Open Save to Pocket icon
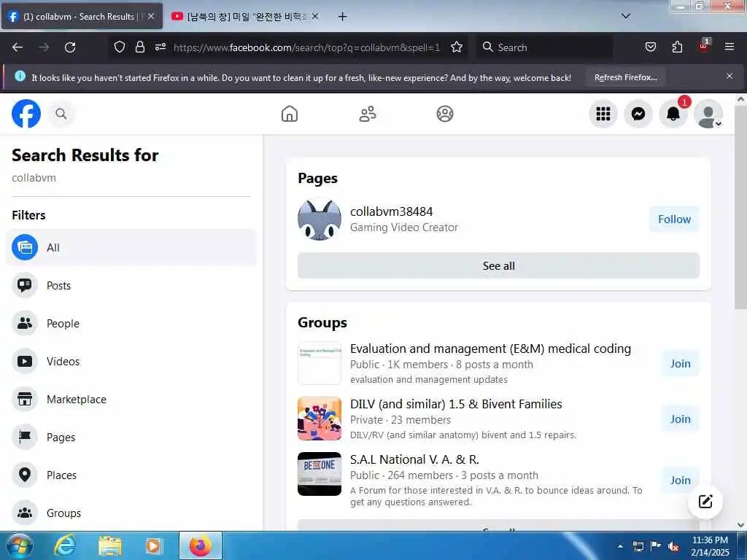Viewport: 747px width, 560px height. pyautogui.click(x=650, y=47)
